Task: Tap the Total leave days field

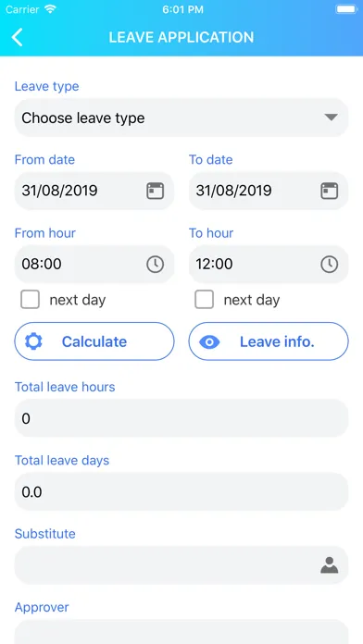Action: coord(181,491)
